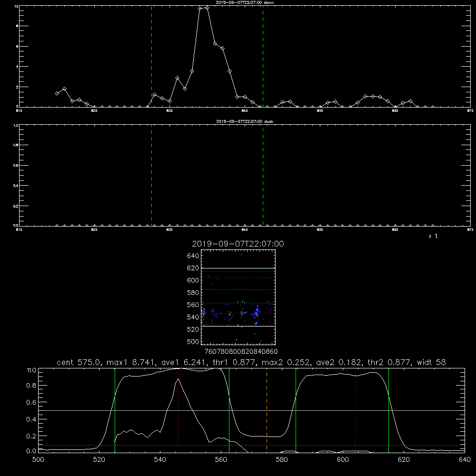Click the '760780800820840860' x-axis labels under the center image
Viewport: 476px width, 476px height.
coord(241,351)
